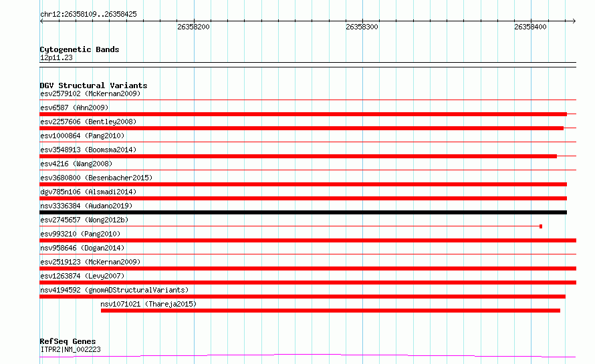This screenshot has height=364, width=595.
Task: Open variant nsv3336384 (Audano2019)
Action: [x=86, y=206]
